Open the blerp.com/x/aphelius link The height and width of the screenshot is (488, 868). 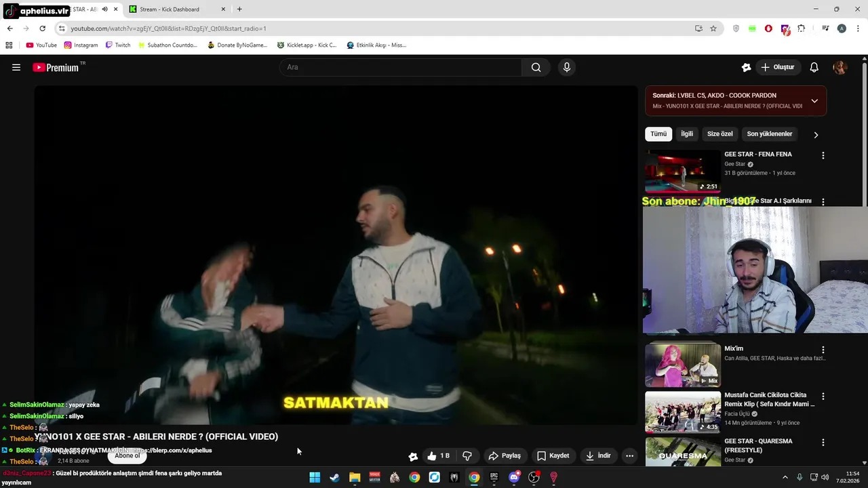point(172,450)
